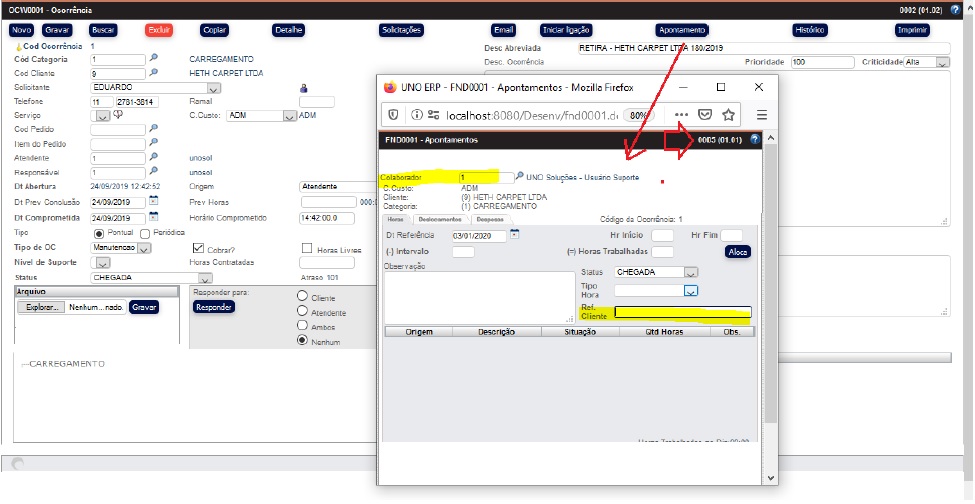Click help icon in Apontamentos header
This screenshot has width=975, height=504.
pos(754,140)
